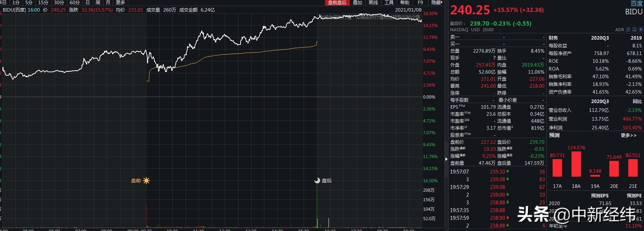Select the 60分 chart period tab
The width and height of the screenshot is (644, 231).
[75, 2]
